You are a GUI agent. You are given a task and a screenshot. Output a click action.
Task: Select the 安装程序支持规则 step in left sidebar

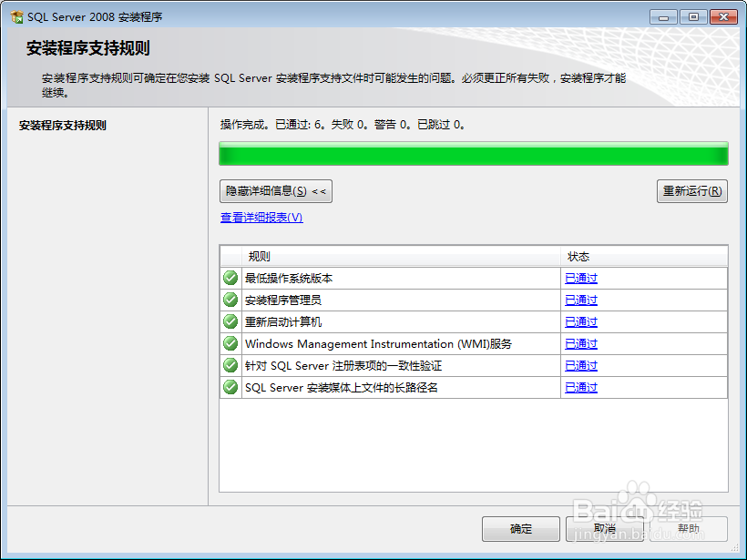[x=63, y=126]
